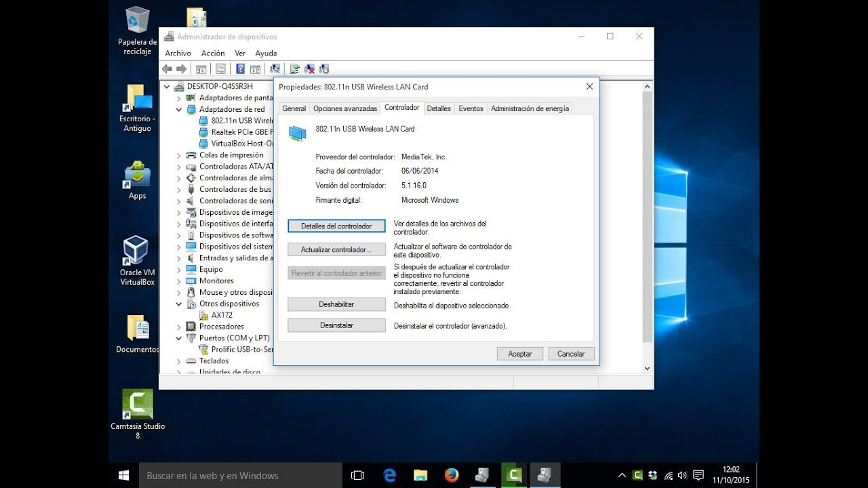Screen dimensions: 868x488
Task: Select the Camtasia Studio 8 desktop icon
Action: pos(138,414)
